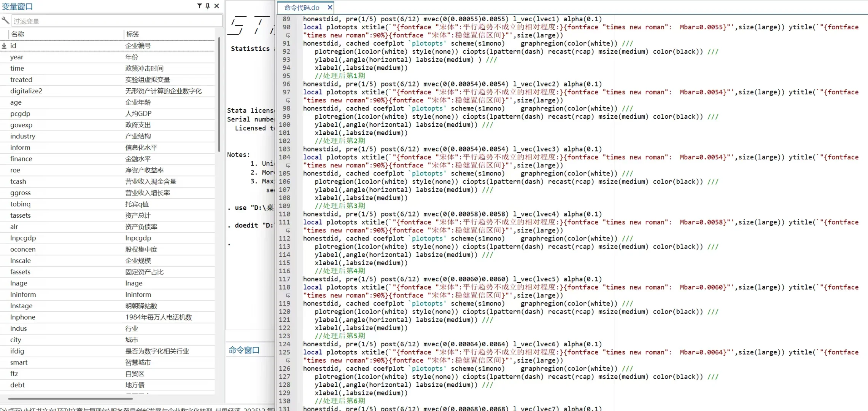The width and height of the screenshot is (868, 411).
Task: Click the line-wrap arrow icon below line 125
Action: pyautogui.click(x=288, y=361)
